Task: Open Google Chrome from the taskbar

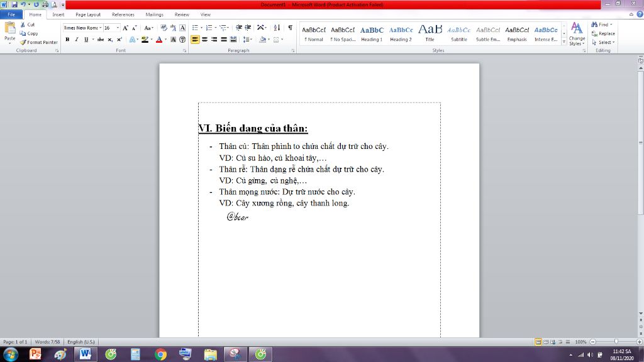Action: tap(160, 354)
